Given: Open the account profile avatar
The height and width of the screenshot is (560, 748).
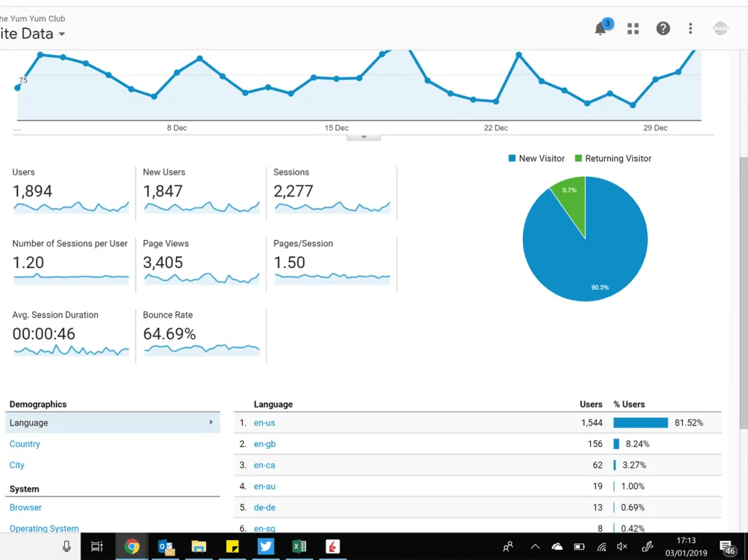Looking at the screenshot, I should (x=720, y=28).
